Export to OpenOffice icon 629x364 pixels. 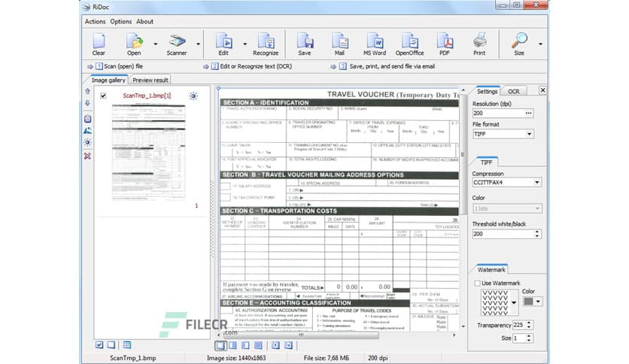[x=409, y=44]
